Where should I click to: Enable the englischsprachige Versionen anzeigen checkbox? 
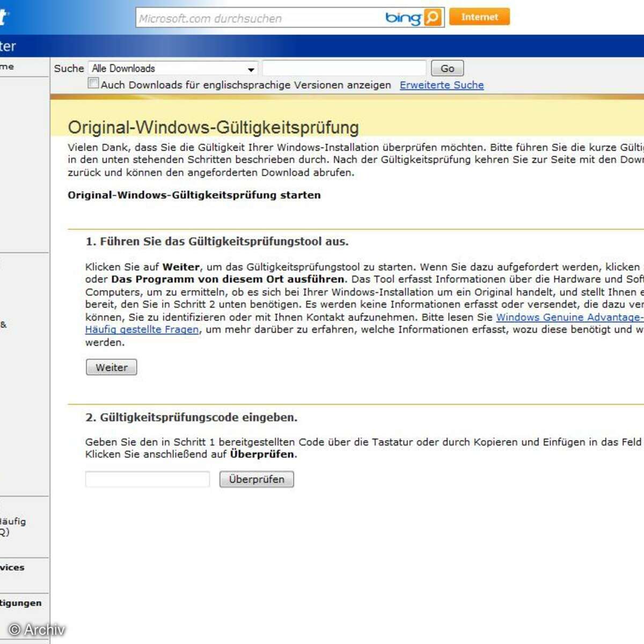pos(93,83)
